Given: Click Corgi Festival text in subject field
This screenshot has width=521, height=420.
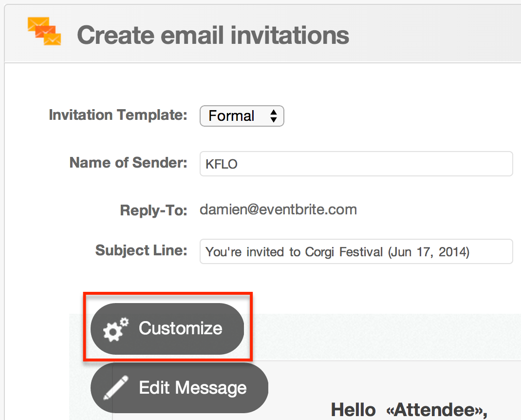Looking at the screenshot, I should pos(344,252).
